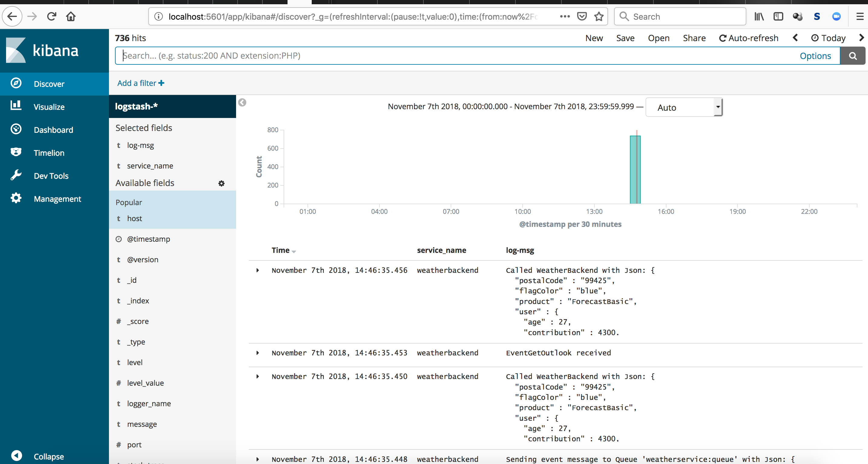Open the Save menu item
Image resolution: width=868 pixels, height=464 pixels.
(x=625, y=38)
